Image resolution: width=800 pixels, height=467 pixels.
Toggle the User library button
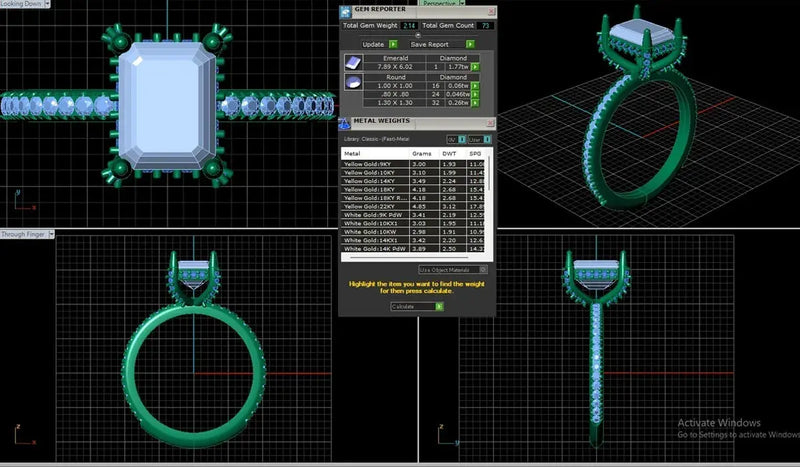480,139
